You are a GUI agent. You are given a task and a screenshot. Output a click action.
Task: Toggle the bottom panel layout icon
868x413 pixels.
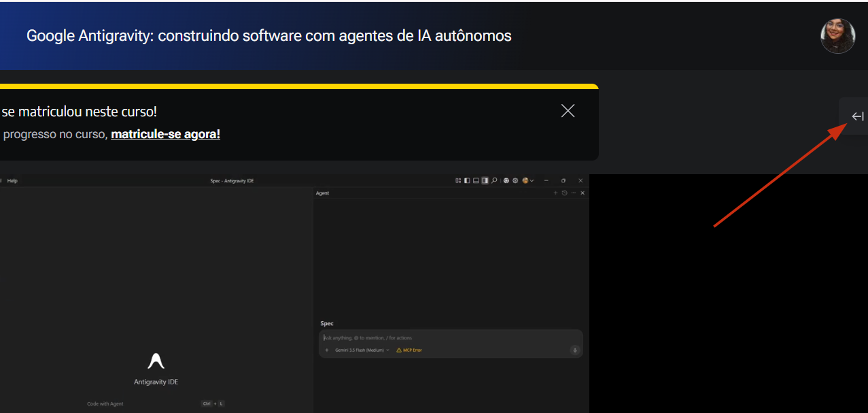point(476,180)
